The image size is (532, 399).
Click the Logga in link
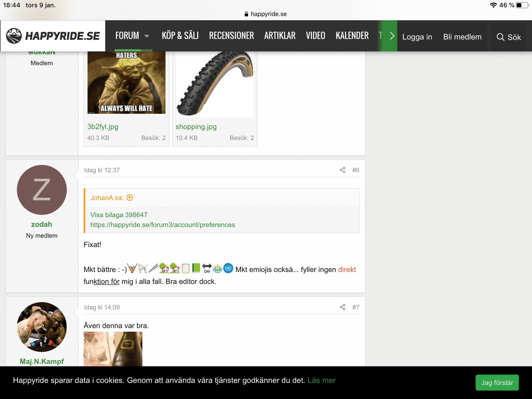coord(417,37)
